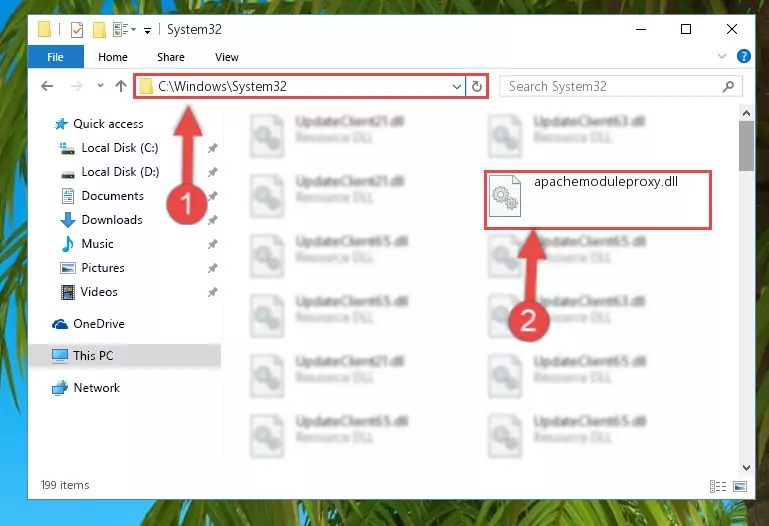Image resolution: width=769 pixels, height=526 pixels.
Task: Click the pin icon beside Videos
Action: 212,292
